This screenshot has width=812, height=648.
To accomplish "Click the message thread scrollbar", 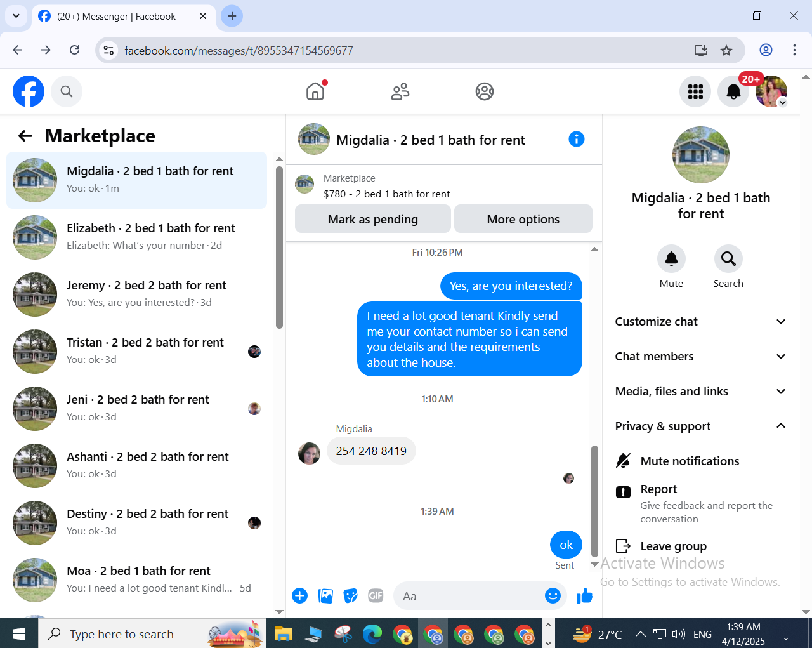I will 594,501.
